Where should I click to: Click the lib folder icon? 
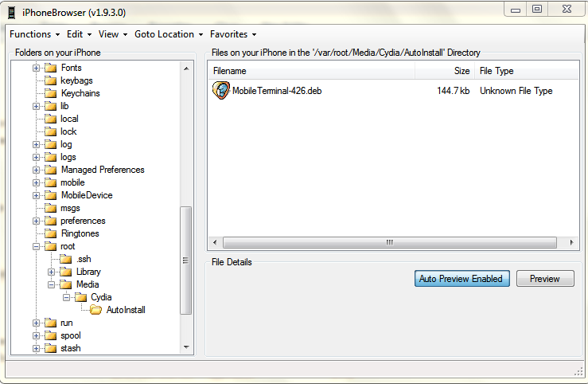(50, 106)
